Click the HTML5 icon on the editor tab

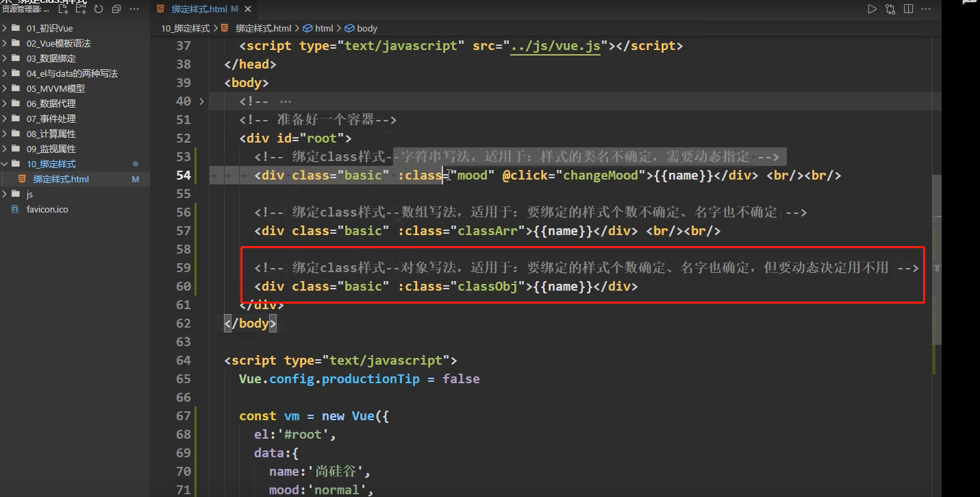pyautogui.click(x=161, y=10)
